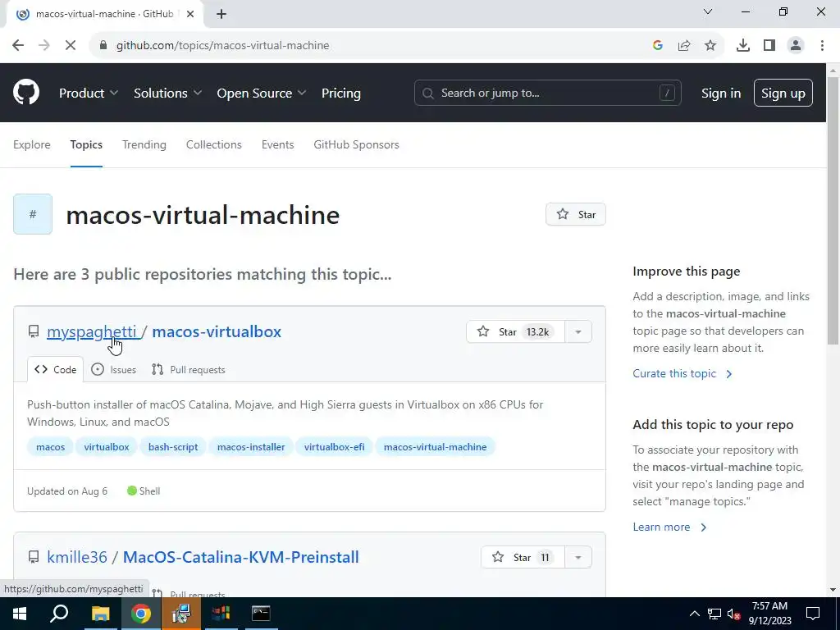Open the Code tab of macos-virtualbox
The image size is (840, 630).
[x=55, y=370]
